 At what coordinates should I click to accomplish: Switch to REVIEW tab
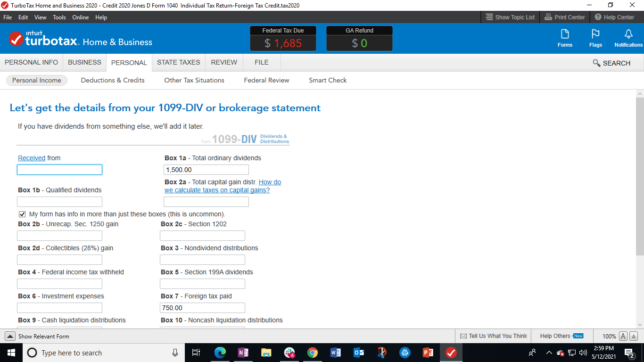tap(224, 62)
